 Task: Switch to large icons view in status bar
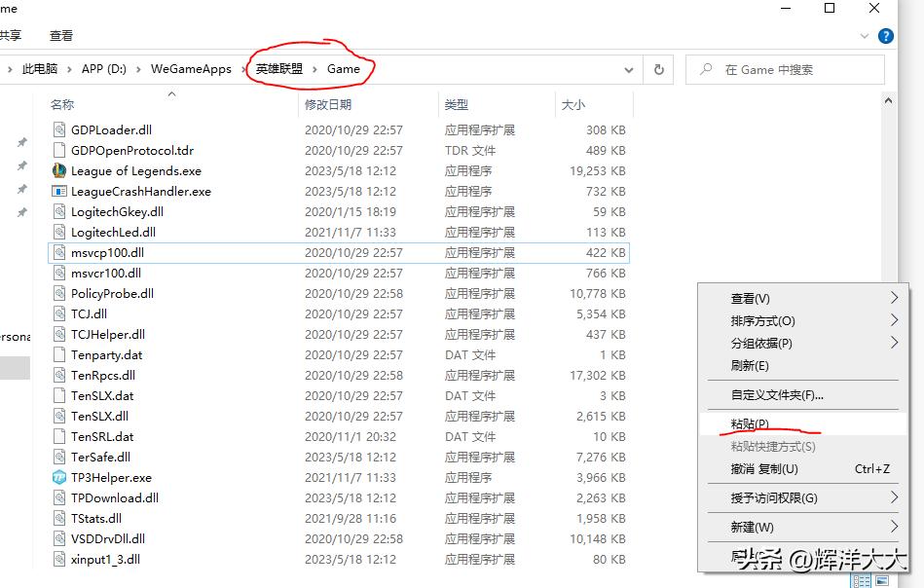pos(882,581)
